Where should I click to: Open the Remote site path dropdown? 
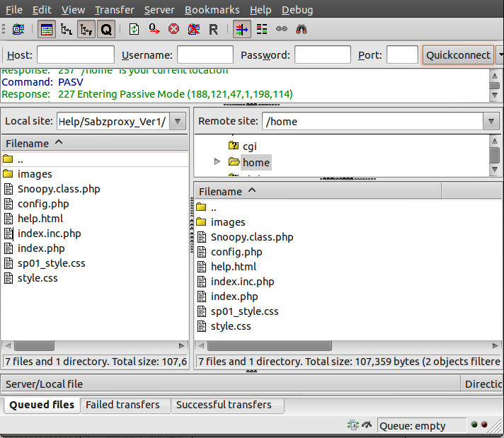tap(491, 121)
